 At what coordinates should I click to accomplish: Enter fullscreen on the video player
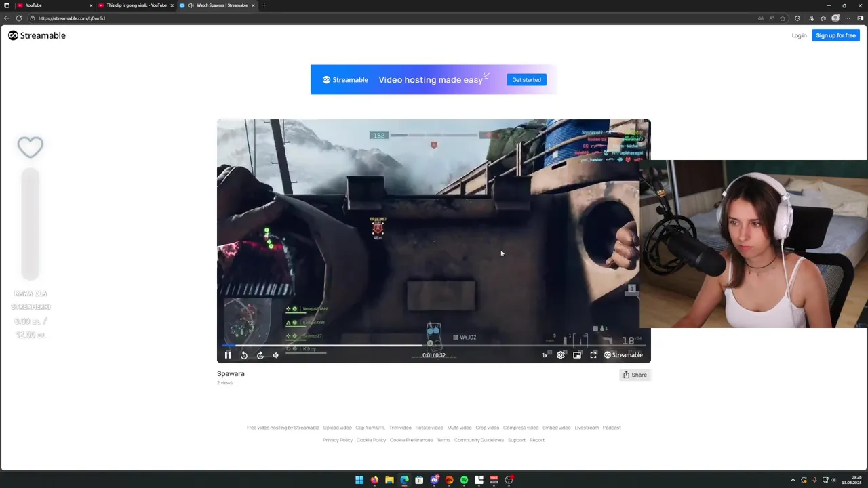[593, 355]
